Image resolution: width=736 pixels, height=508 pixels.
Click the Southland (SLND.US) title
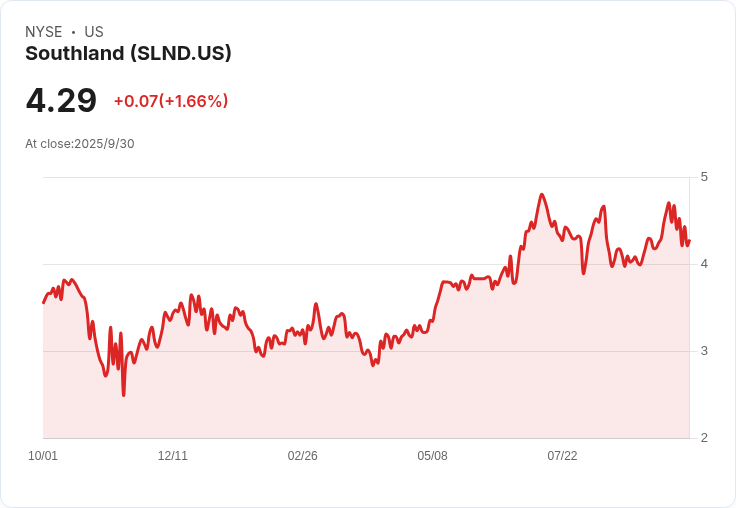[128, 54]
